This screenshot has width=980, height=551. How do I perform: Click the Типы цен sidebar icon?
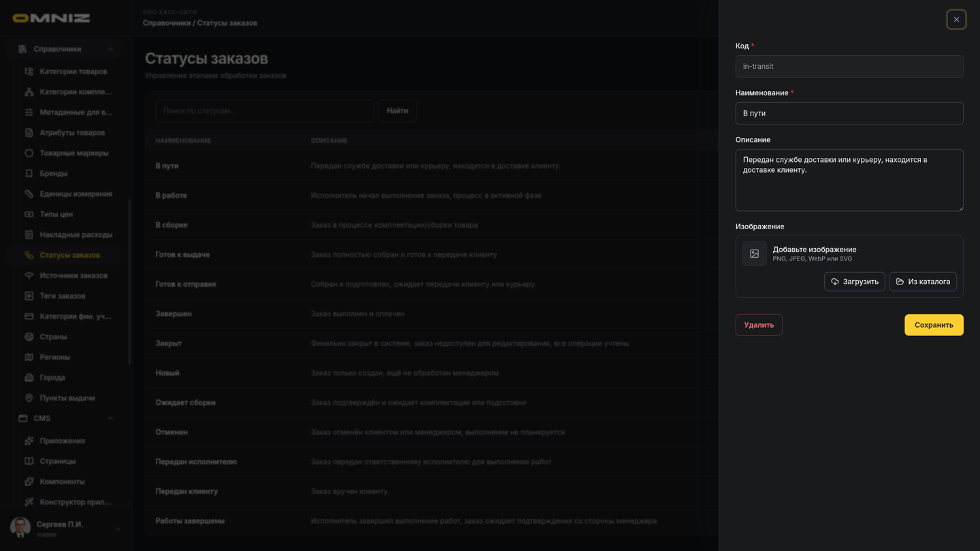(x=29, y=214)
